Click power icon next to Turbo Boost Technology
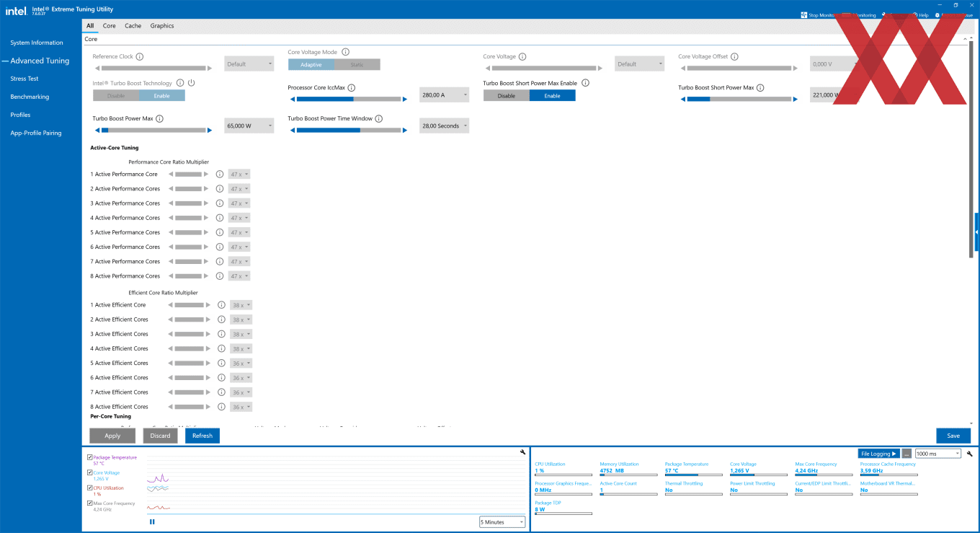Viewport: 980px width, 533px height. [192, 83]
